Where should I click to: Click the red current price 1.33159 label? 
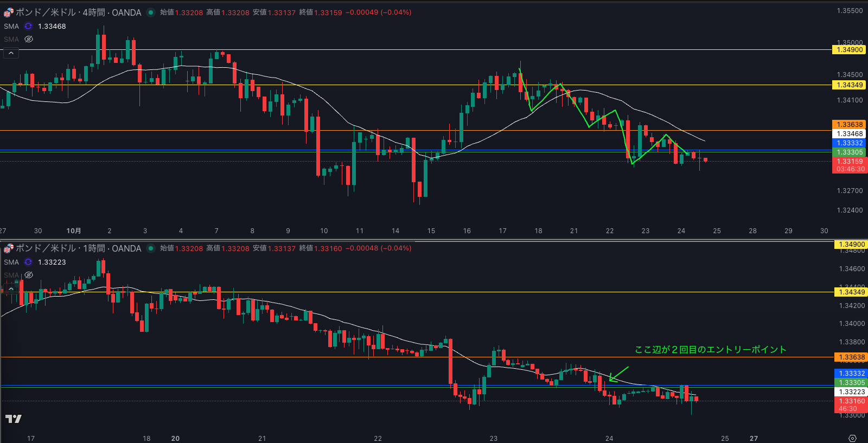[849, 162]
